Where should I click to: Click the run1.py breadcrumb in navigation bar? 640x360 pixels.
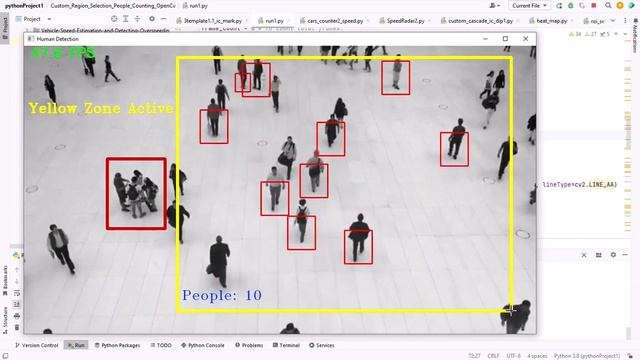196,6
